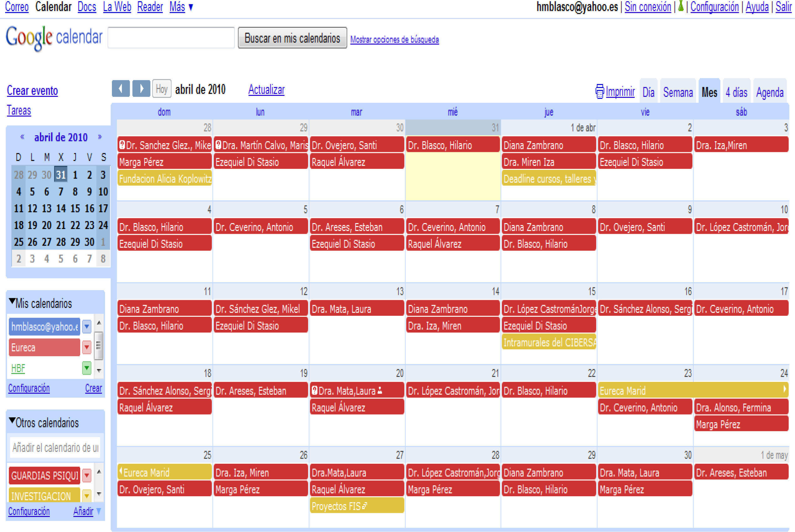Switch to the Semana view tab
The height and width of the screenshot is (532, 795).
pyautogui.click(x=677, y=92)
